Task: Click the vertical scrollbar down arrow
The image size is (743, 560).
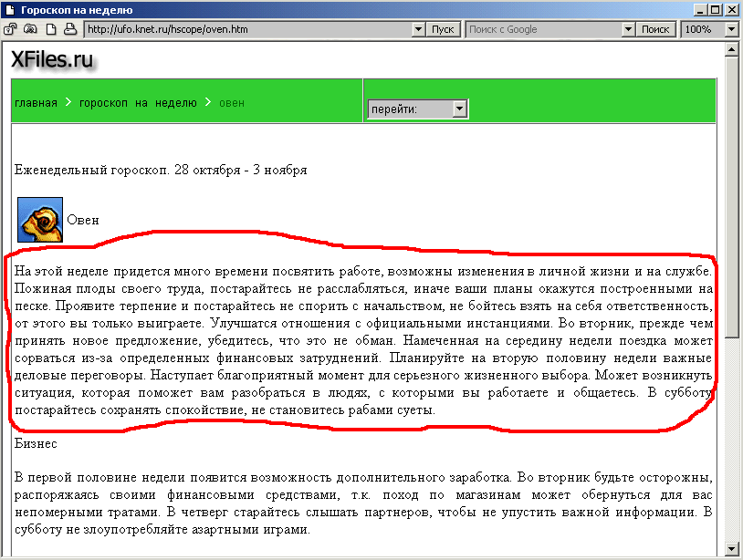Action: pyautogui.click(x=732, y=549)
